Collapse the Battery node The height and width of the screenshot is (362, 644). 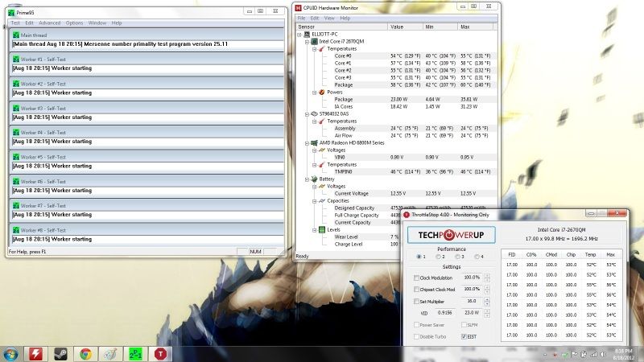point(307,179)
